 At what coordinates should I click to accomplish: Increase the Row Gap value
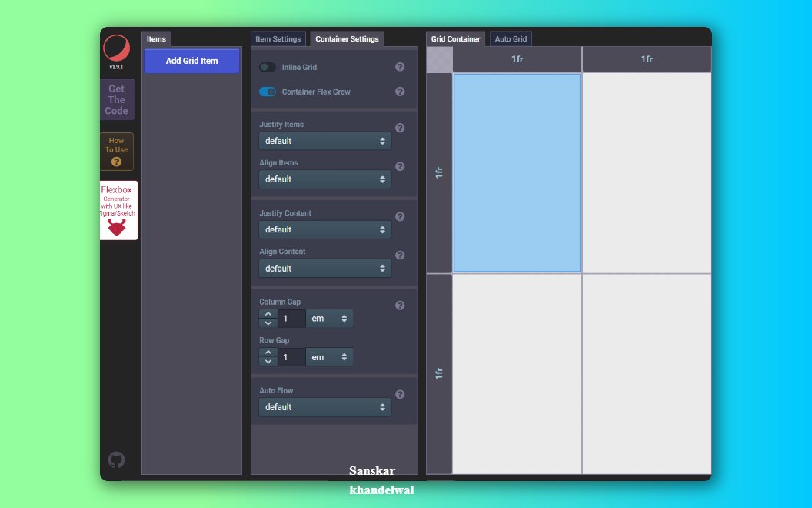tap(268, 353)
